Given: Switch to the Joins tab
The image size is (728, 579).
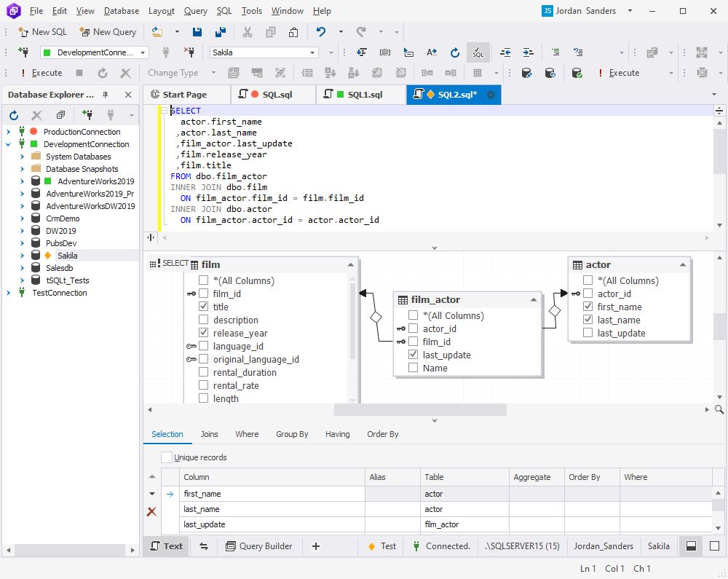Looking at the screenshot, I should coord(209,434).
